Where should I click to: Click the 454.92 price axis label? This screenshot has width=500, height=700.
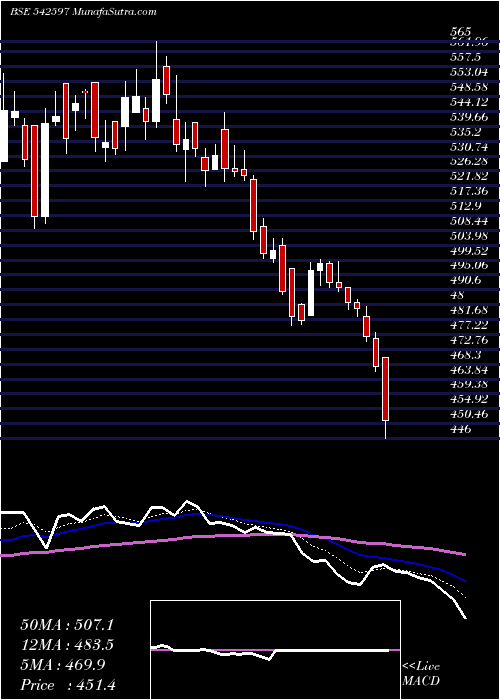pyautogui.click(x=470, y=399)
